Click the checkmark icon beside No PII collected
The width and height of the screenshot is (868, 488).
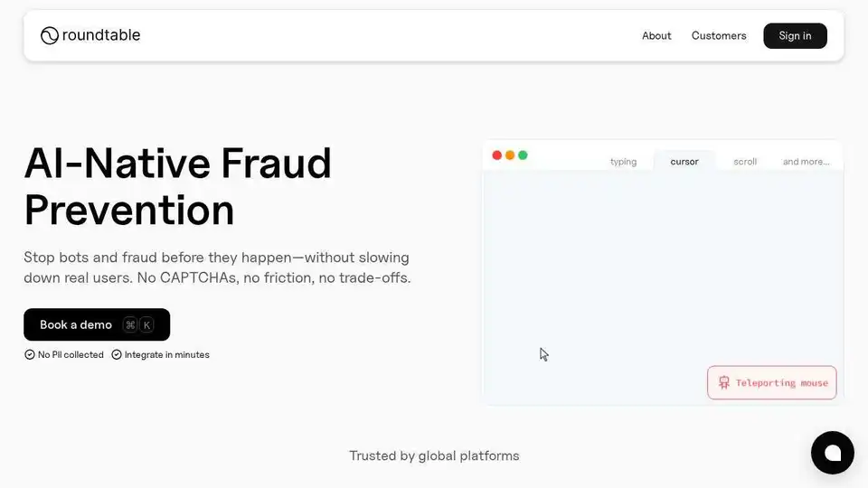coord(29,354)
